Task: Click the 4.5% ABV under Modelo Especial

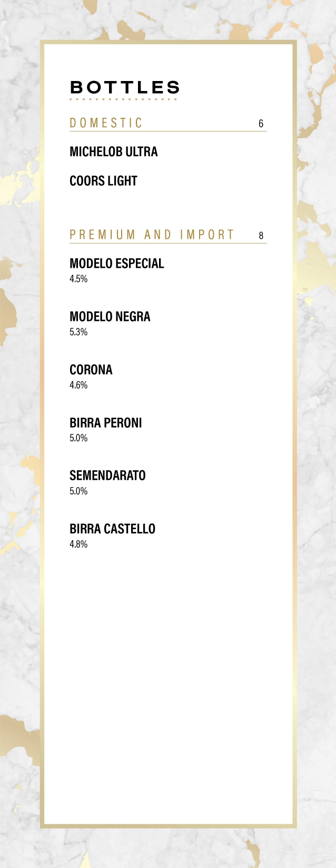Action: coord(78,279)
